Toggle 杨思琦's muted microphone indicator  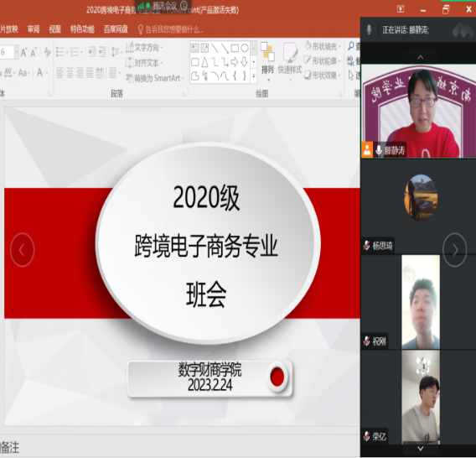click(367, 245)
